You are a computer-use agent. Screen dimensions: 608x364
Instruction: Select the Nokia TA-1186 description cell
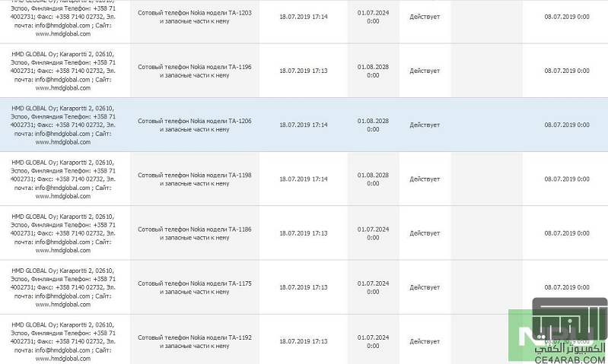pyautogui.click(x=195, y=233)
